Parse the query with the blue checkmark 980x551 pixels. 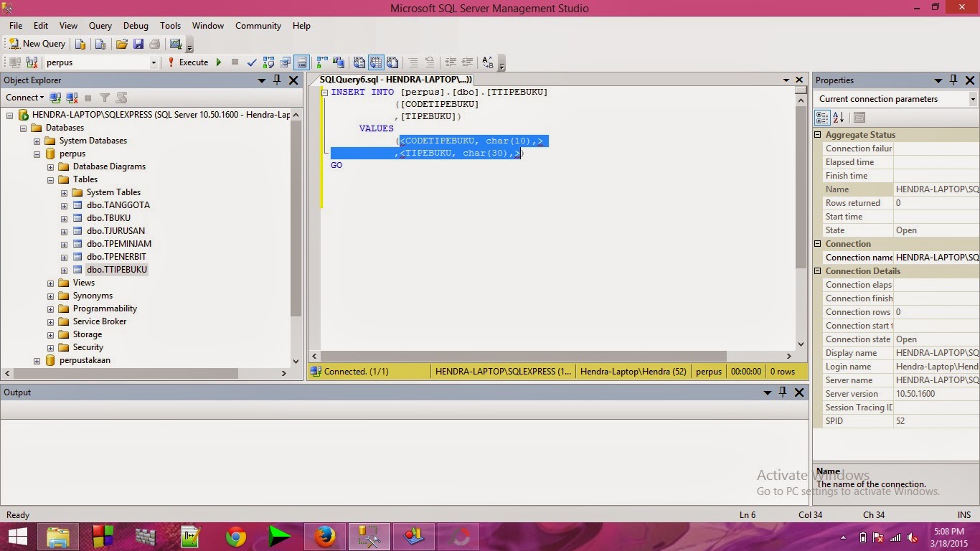click(252, 62)
